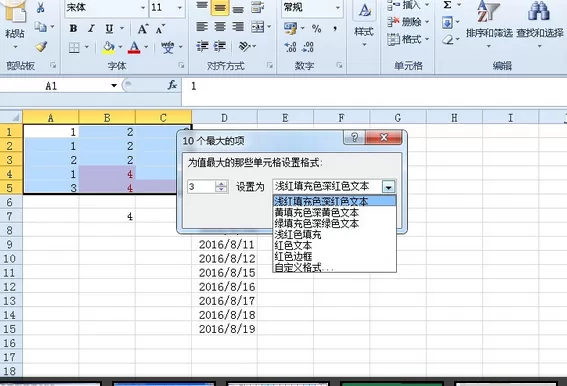Click Merge and Center icon
Screen dimensions: 567x386
[257, 27]
